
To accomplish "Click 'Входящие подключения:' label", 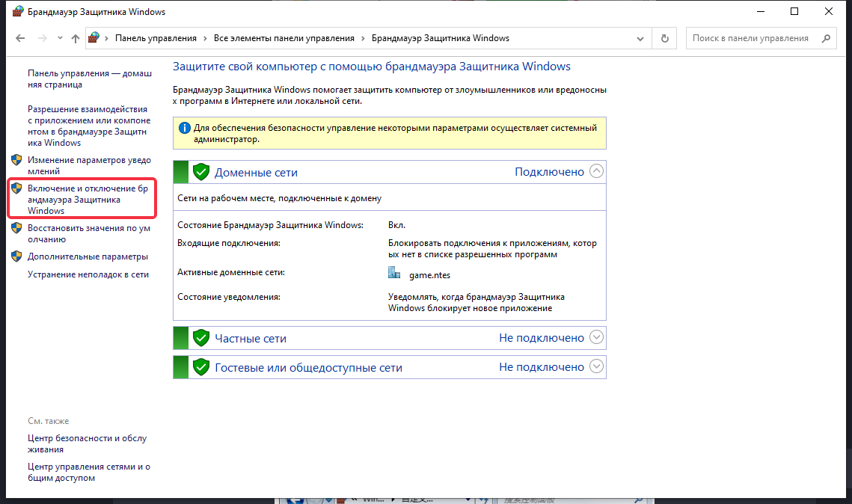I will [229, 243].
